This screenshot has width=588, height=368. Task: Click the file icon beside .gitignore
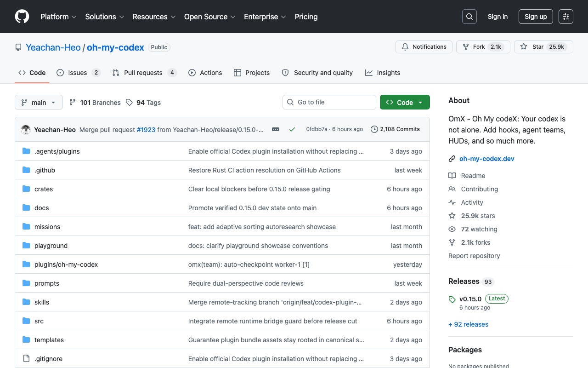click(x=26, y=359)
